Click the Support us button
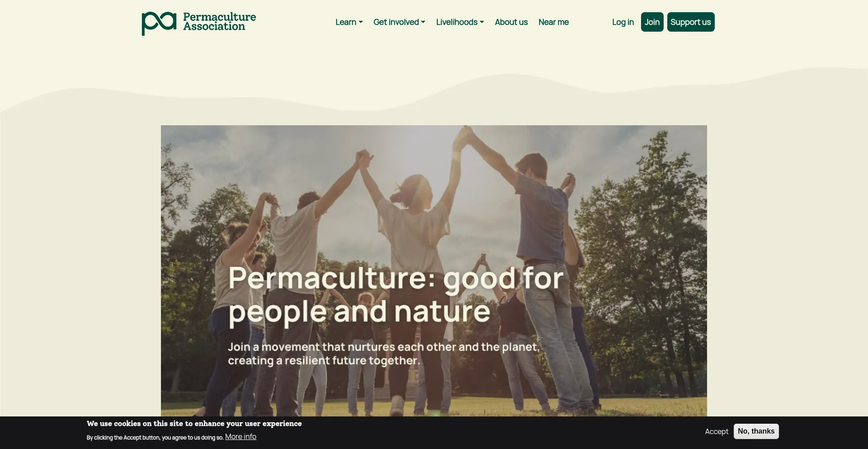This screenshot has height=449, width=868. click(x=691, y=22)
